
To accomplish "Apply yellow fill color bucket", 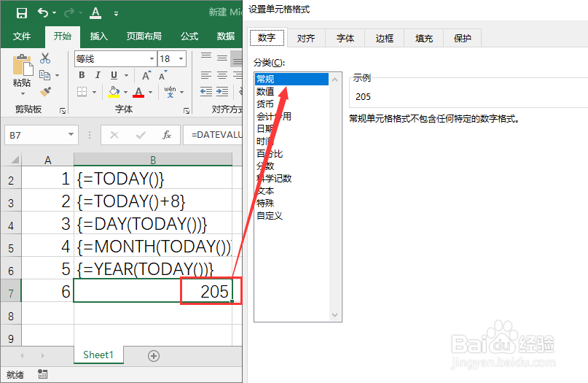I will pos(114,92).
